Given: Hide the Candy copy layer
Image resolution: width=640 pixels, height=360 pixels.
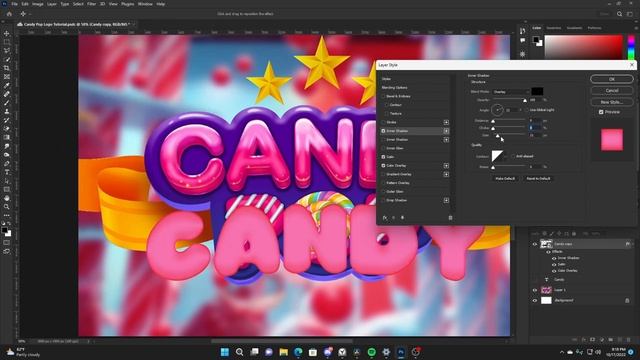Looking at the screenshot, I should (535, 244).
